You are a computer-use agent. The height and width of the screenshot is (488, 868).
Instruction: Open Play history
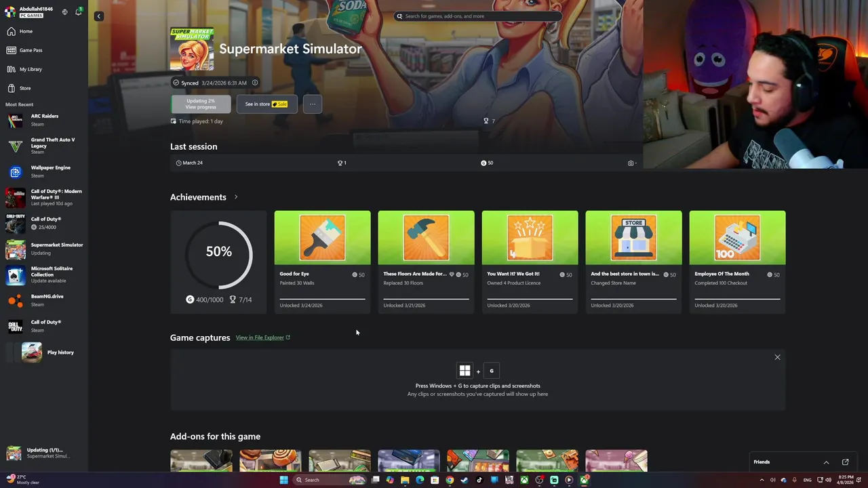(44, 352)
